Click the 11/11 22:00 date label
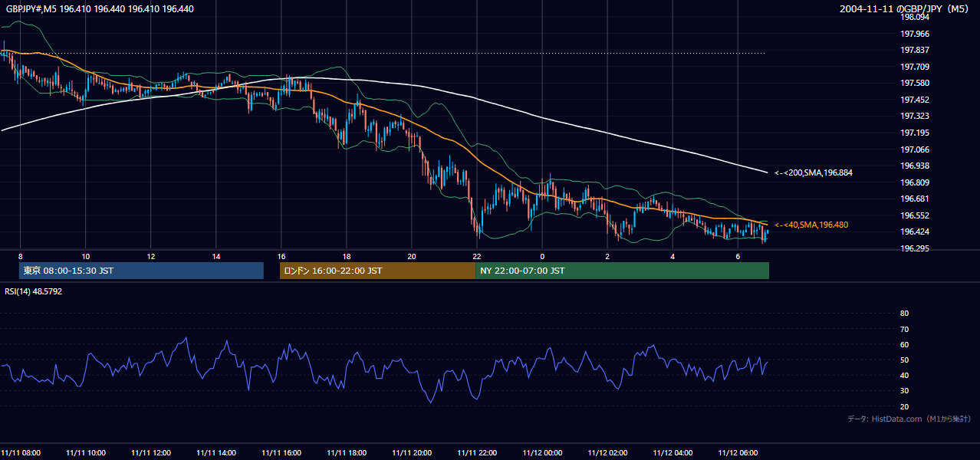Image resolution: width=980 pixels, height=460 pixels. coord(477,452)
